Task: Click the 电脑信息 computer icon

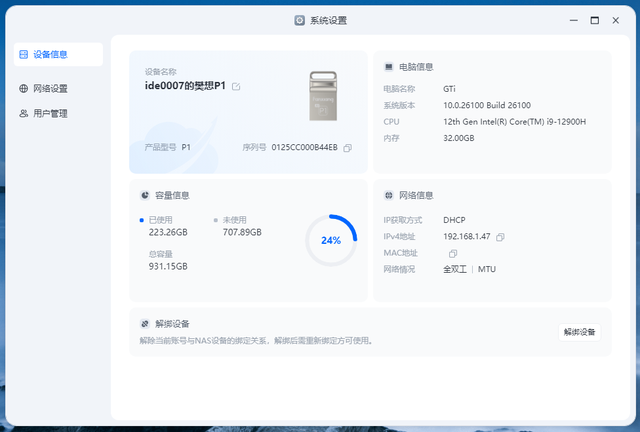Action: pyautogui.click(x=389, y=67)
